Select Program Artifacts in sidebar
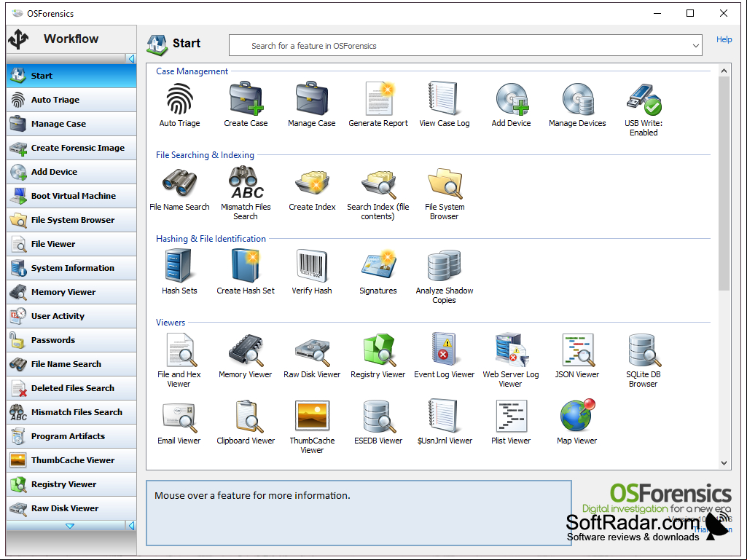 [x=71, y=436]
